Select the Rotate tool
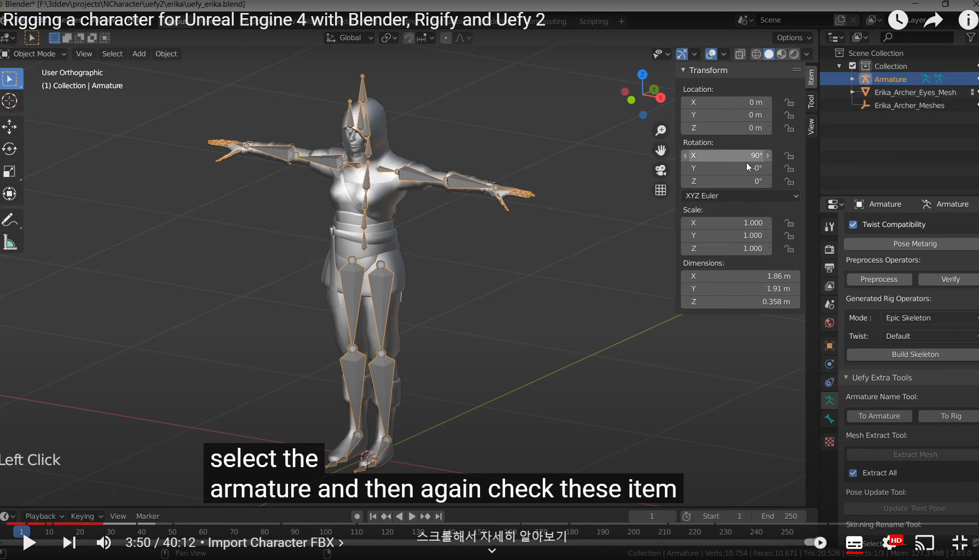Viewport: 979px width, 560px height. pos(10,149)
